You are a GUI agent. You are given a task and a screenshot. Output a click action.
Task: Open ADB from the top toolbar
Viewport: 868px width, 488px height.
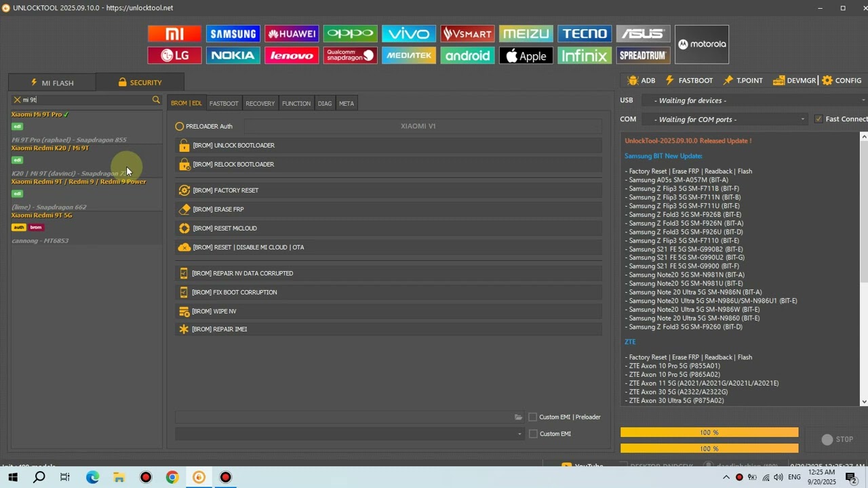(x=642, y=81)
